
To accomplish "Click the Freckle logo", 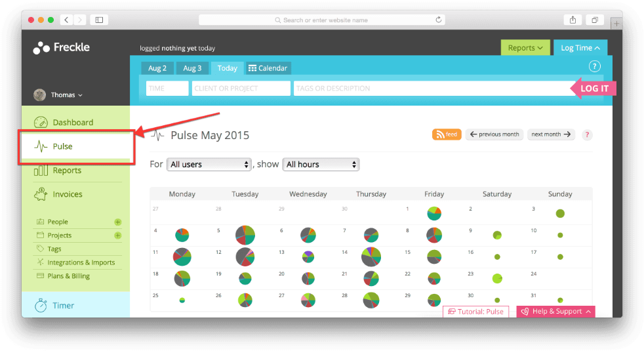I will (x=61, y=47).
